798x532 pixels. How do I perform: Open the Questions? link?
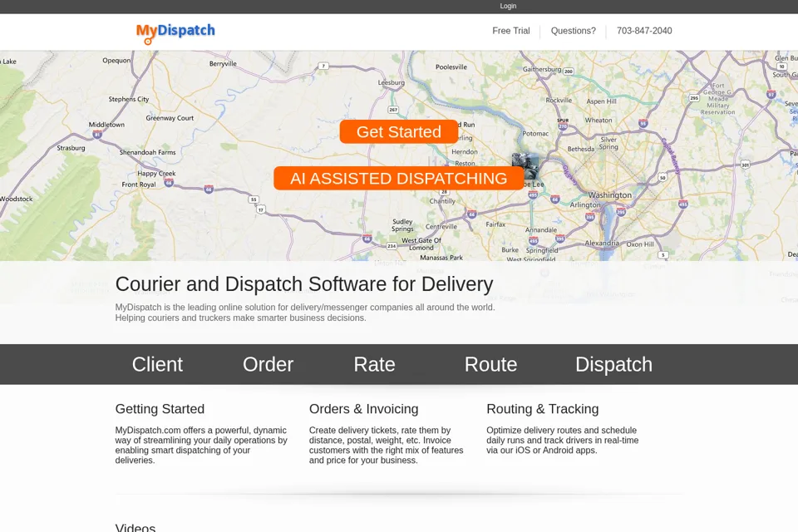pos(573,31)
